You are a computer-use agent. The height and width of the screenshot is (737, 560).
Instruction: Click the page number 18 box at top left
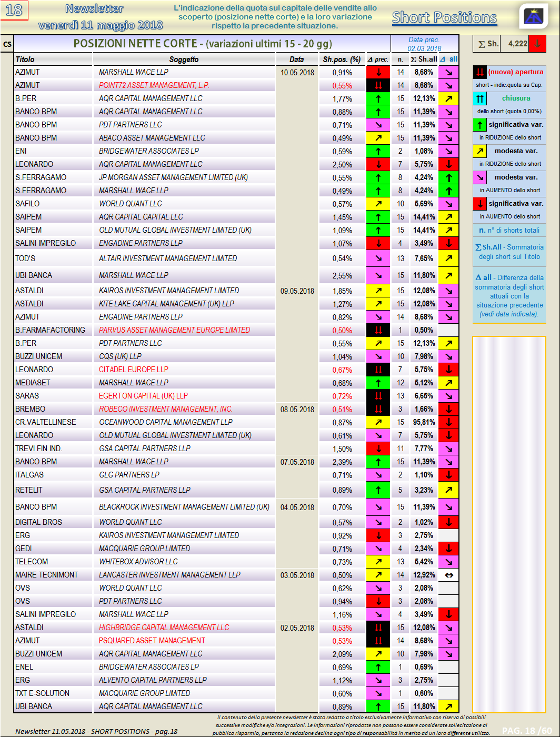[14, 10]
